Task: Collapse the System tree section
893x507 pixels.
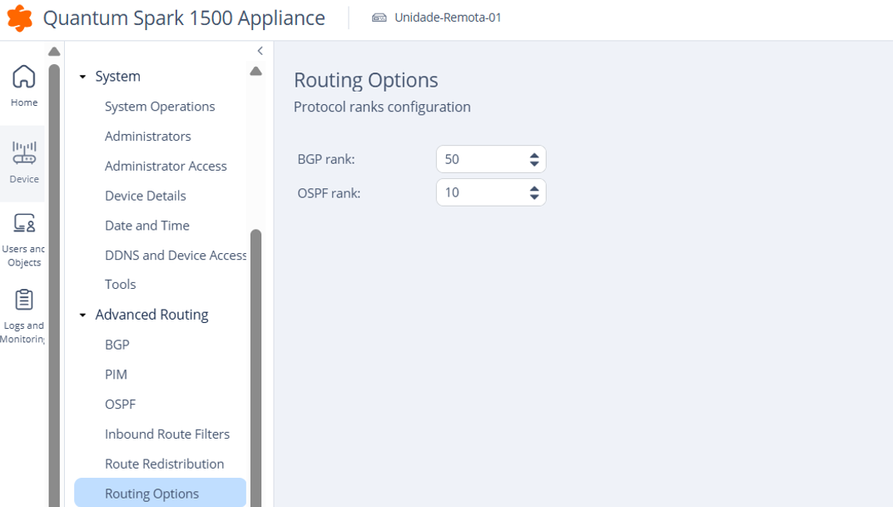Action: [83, 77]
